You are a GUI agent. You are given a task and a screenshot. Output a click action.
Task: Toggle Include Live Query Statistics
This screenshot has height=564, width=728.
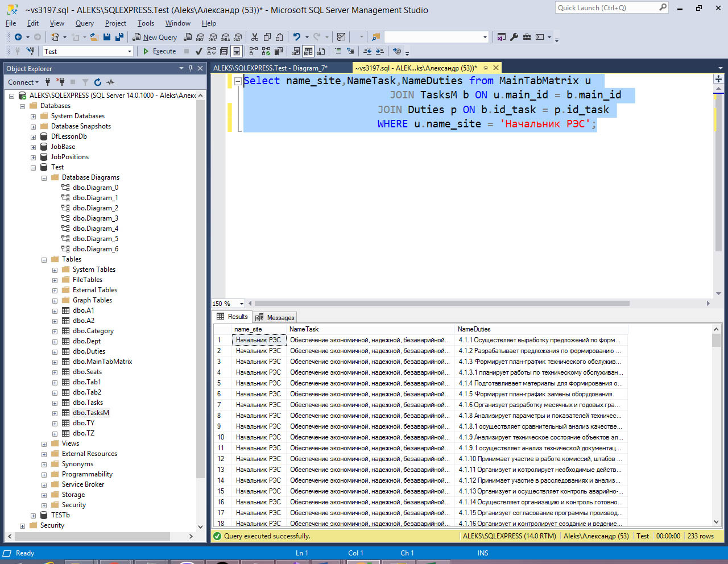266,51
